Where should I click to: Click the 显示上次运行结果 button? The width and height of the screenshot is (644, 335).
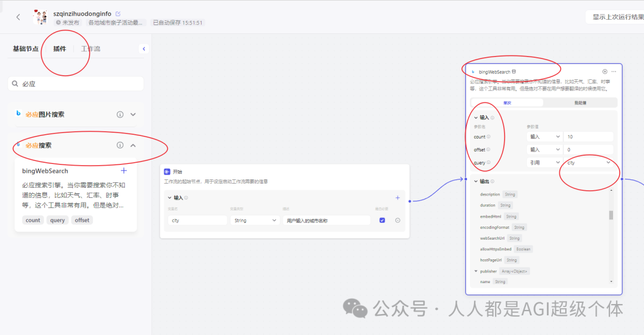click(x=615, y=17)
